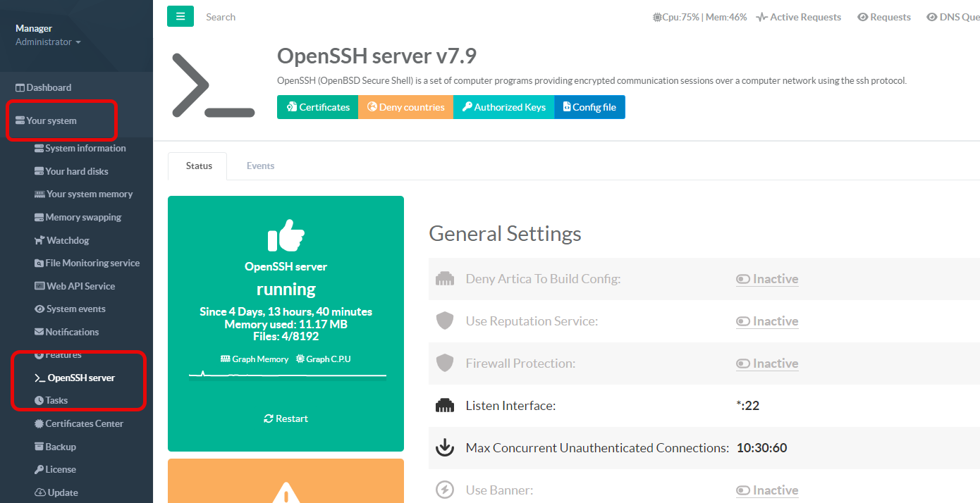Click the Cpu and Mem usage indicator
Image resolution: width=980 pixels, height=503 pixels.
click(699, 17)
